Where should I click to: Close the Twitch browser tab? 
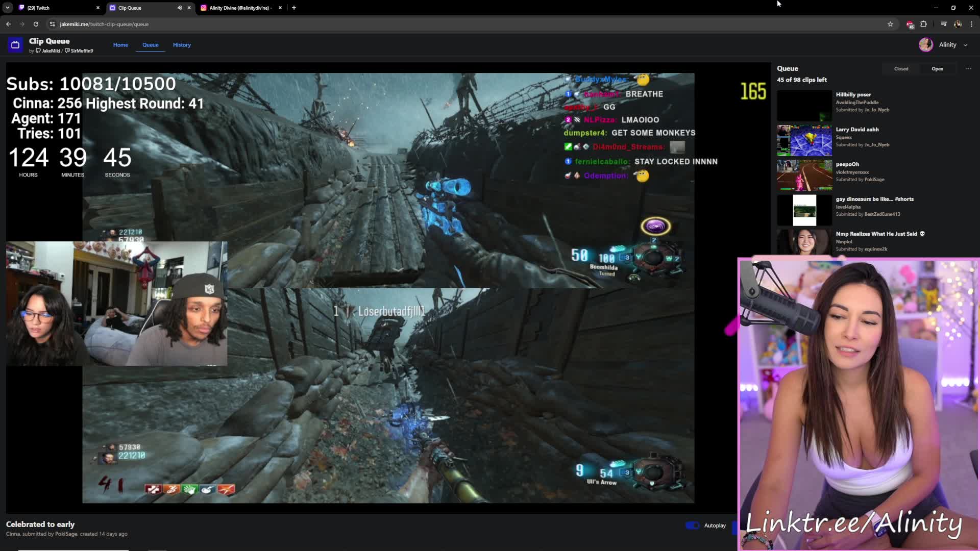pos(98,8)
